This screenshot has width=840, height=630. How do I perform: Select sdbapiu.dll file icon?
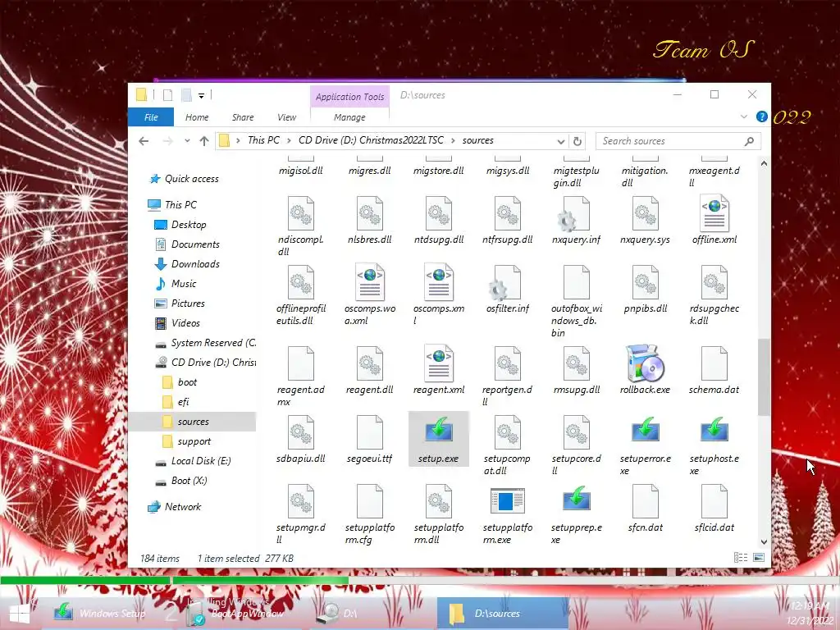(x=301, y=431)
